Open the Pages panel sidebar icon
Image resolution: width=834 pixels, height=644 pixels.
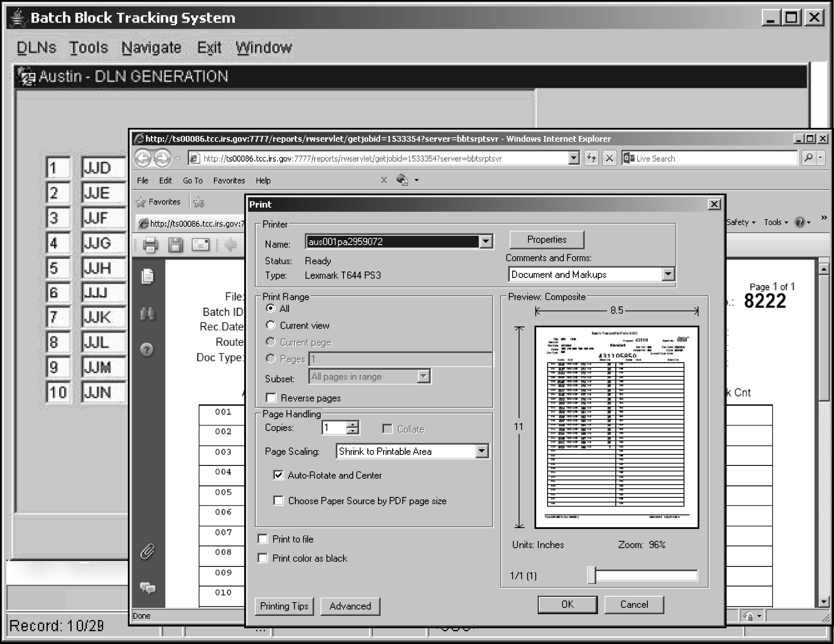click(147, 276)
